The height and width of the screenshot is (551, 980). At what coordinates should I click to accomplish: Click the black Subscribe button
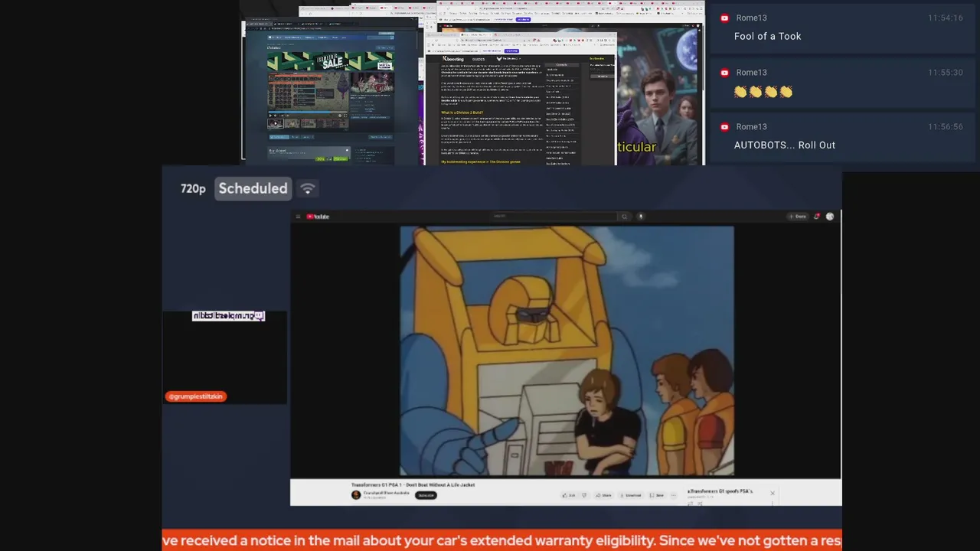[426, 495]
